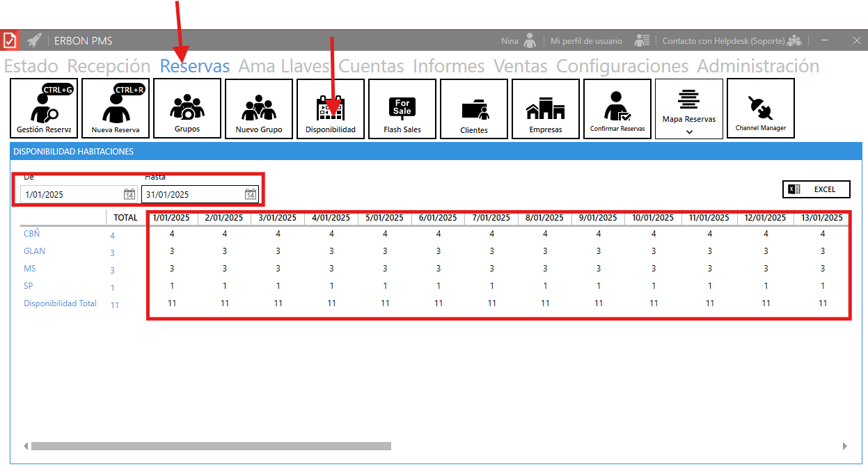Open the 'De' date calendar picker
The image size is (868, 467).
(x=129, y=195)
